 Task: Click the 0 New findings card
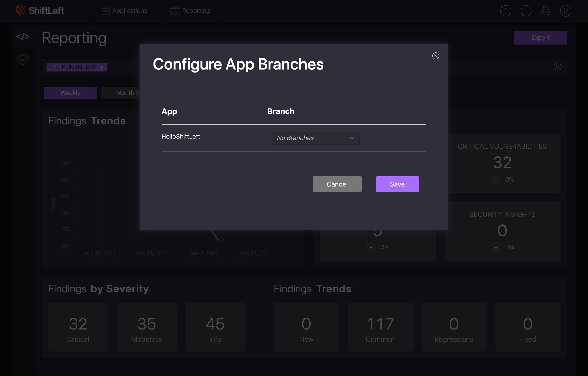tap(306, 327)
